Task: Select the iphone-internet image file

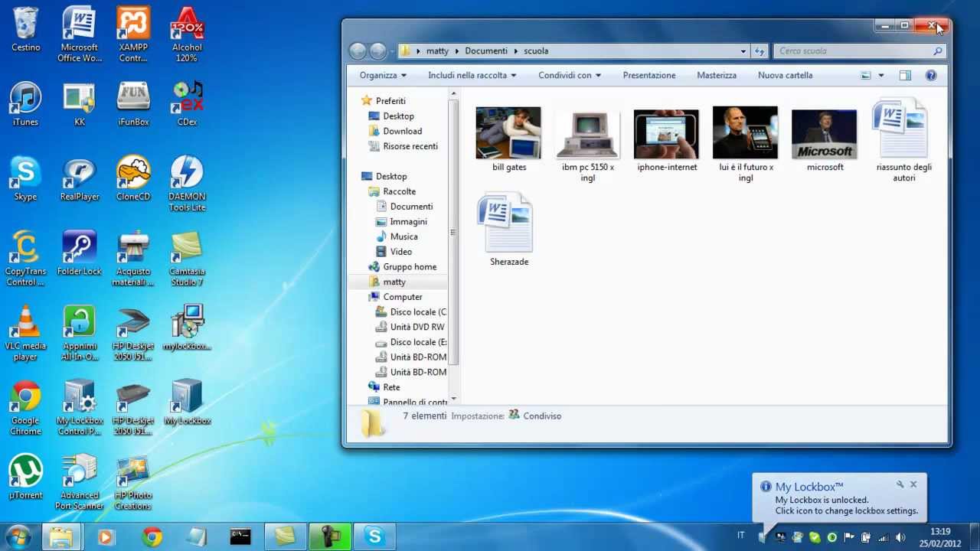Action: click(x=667, y=139)
